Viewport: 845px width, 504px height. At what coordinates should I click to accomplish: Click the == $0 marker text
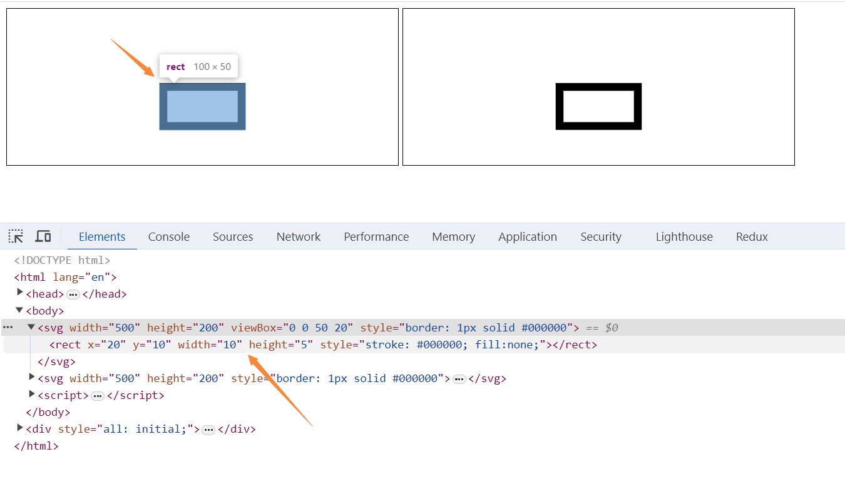602,328
